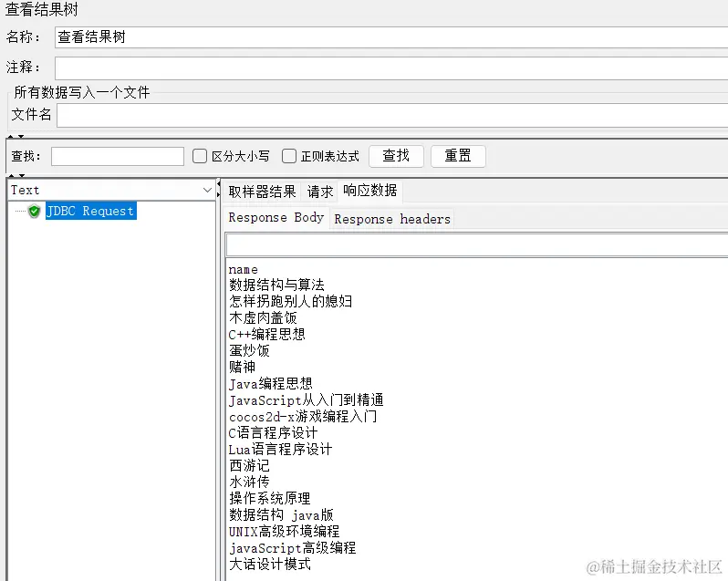Click the row 'javaScript高级编程'
The image size is (728, 581).
pos(293,547)
